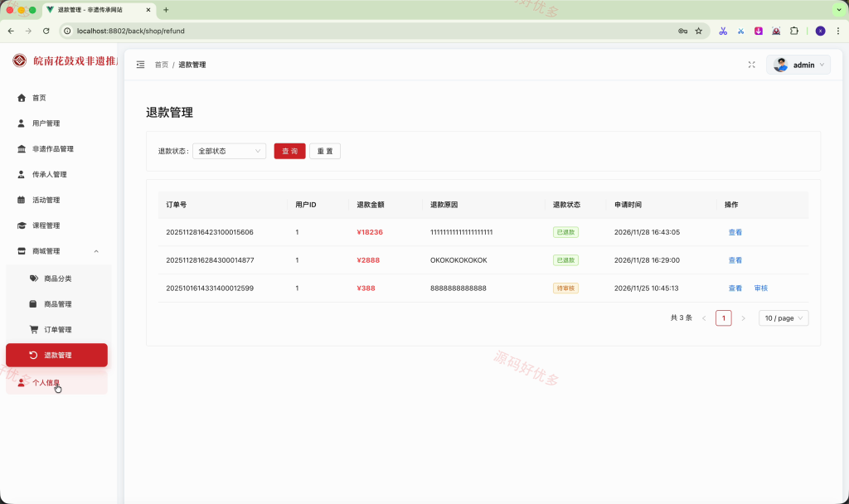Click the 重置 button
The height and width of the screenshot is (504, 849).
tap(325, 151)
